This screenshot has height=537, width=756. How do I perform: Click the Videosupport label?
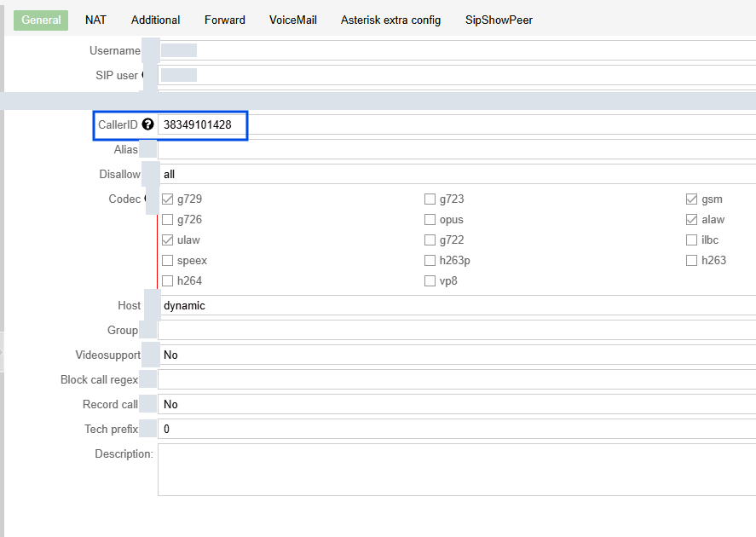108,355
